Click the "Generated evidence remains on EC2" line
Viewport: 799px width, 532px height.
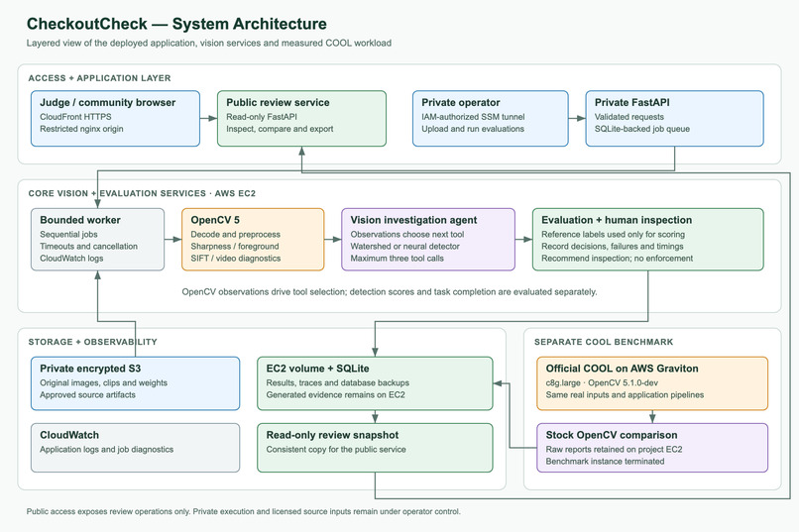(335, 395)
